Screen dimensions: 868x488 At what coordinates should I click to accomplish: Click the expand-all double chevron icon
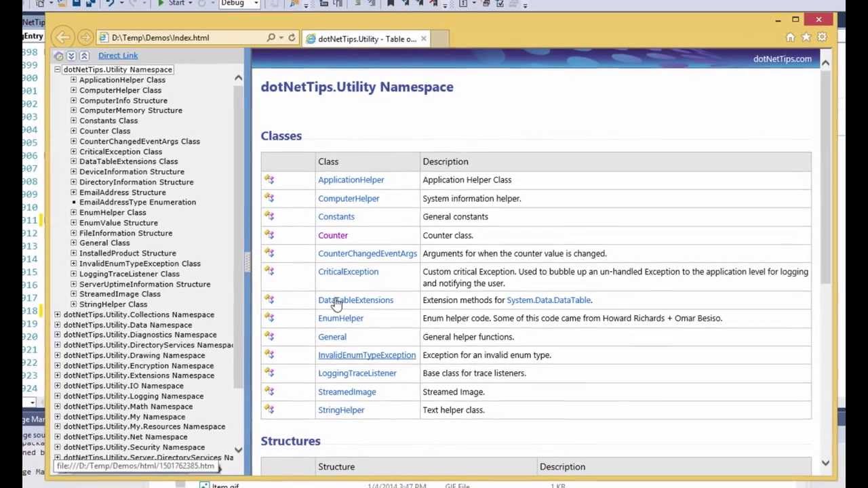point(71,56)
